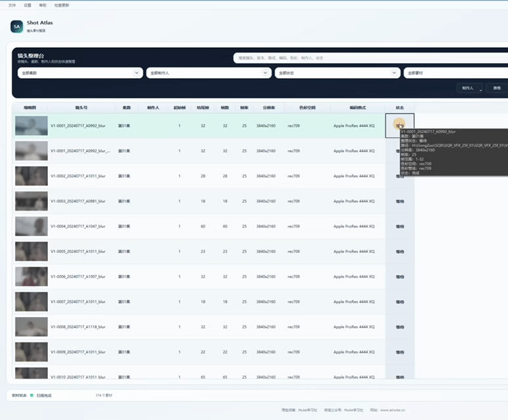This screenshot has height=420, width=508.
Task: Click the 分辨率 column header
Action: [x=269, y=108]
